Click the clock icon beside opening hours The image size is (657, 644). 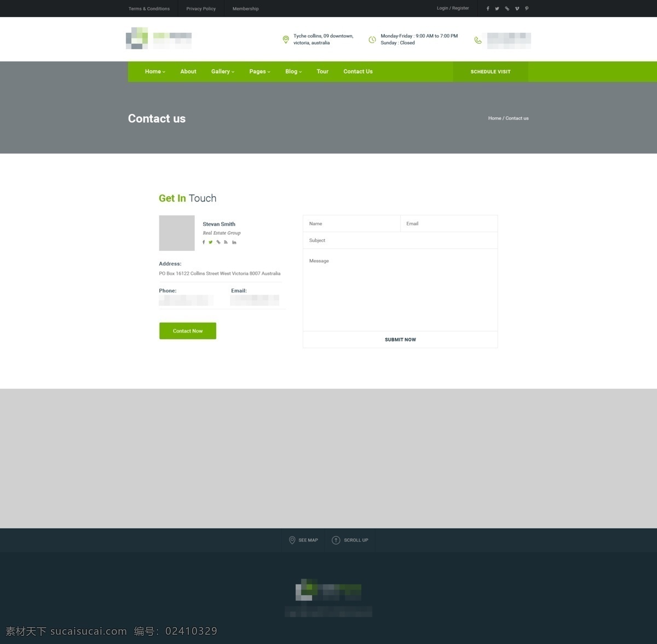click(x=372, y=39)
